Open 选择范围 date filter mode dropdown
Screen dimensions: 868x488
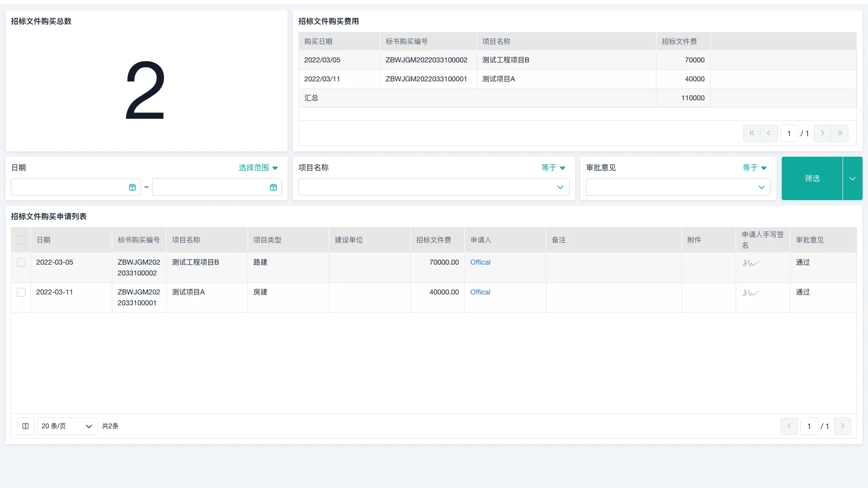(x=258, y=168)
